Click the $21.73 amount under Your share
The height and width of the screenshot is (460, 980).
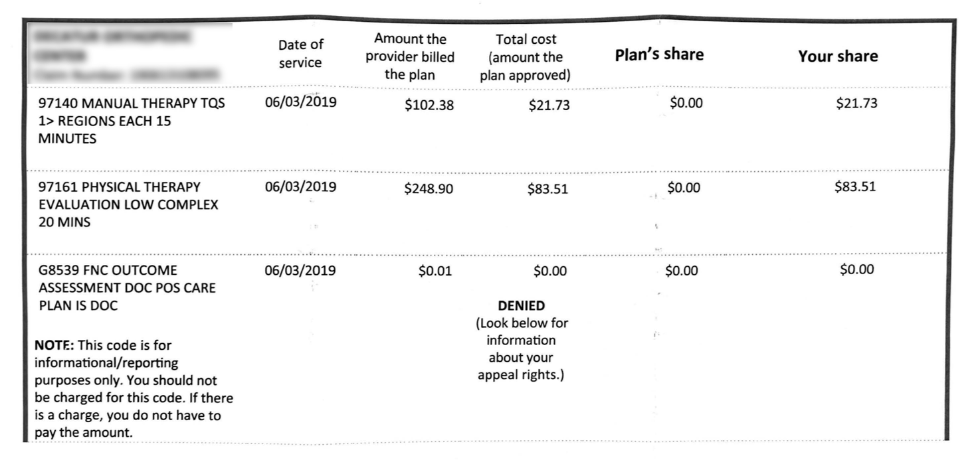click(856, 103)
